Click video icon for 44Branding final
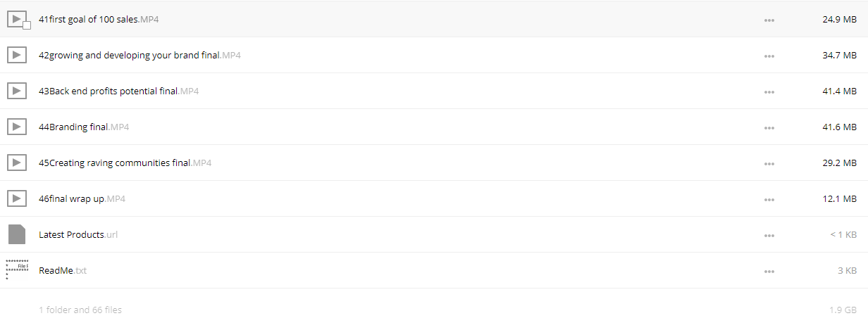Image resolution: width=868 pixels, height=330 pixels. [17, 127]
